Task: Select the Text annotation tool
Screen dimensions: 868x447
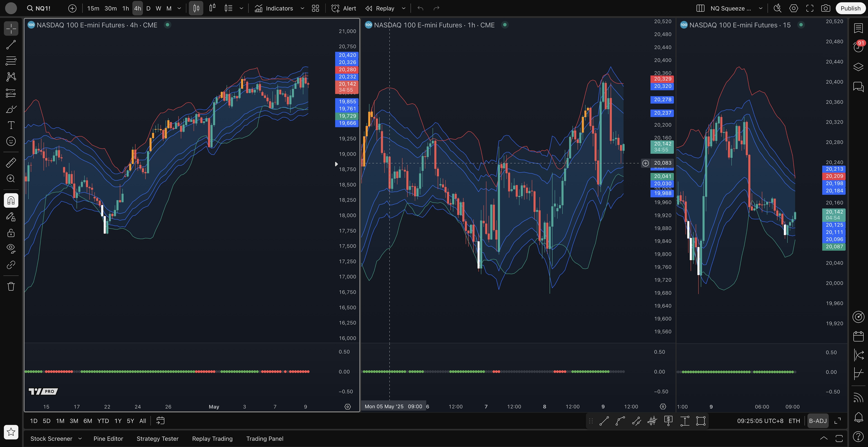Action: (11, 125)
